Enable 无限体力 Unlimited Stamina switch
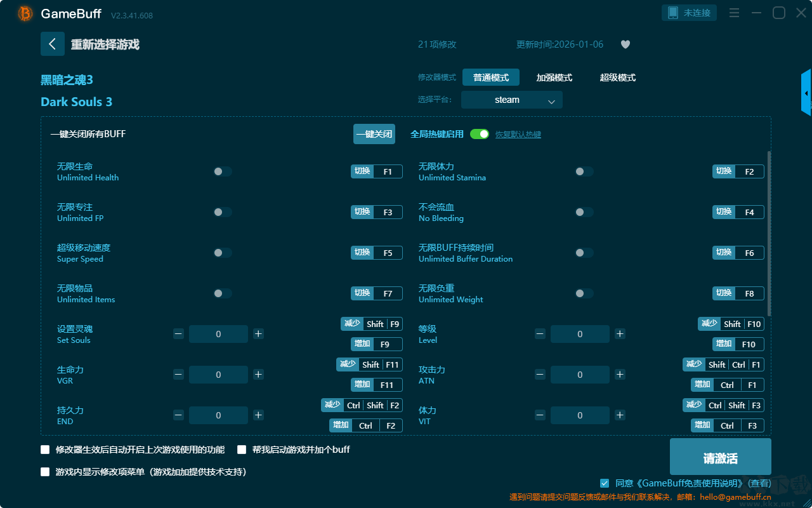The height and width of the screenshot is (508, 812). pyautogui.click(x=584, y=171)
